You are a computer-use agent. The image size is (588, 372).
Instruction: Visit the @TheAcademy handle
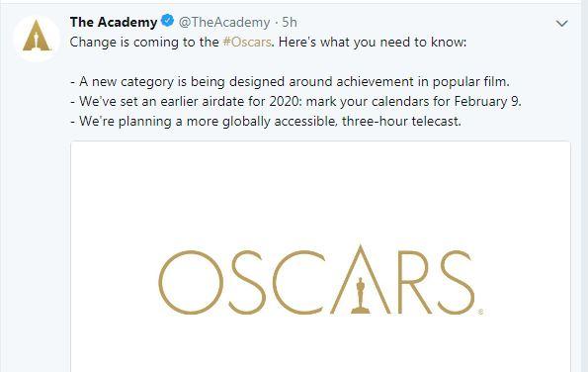coord(224,22)
